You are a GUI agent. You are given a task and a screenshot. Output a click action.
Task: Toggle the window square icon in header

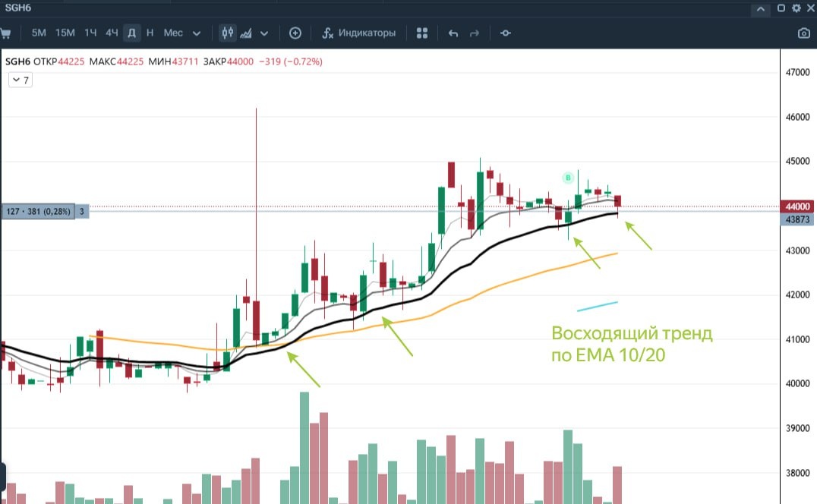[781, 8]
